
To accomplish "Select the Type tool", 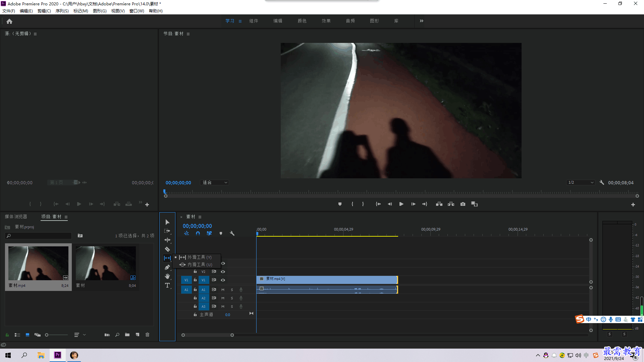I will [167, 285].
